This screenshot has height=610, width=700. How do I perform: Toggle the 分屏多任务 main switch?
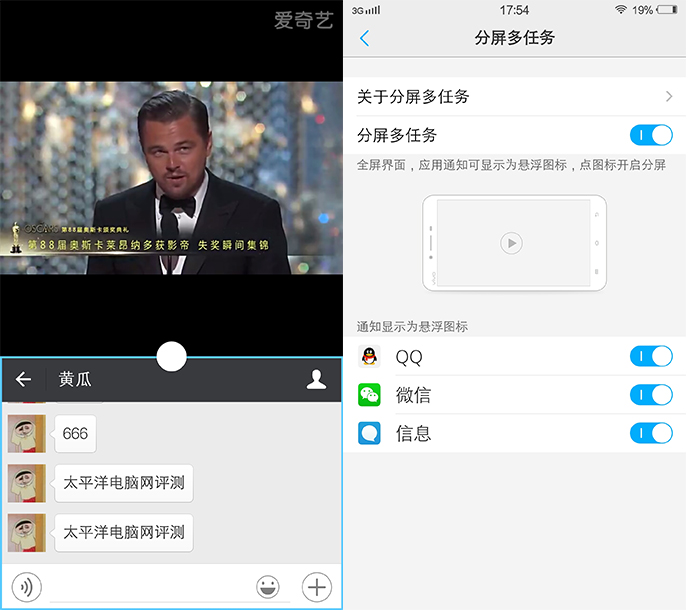(651, 135)
